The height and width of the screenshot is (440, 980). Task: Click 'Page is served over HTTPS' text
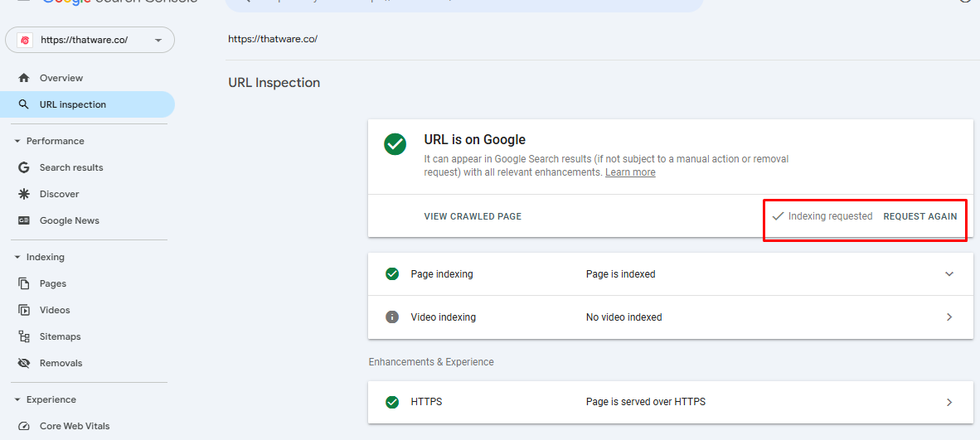(x=646, y=402)
